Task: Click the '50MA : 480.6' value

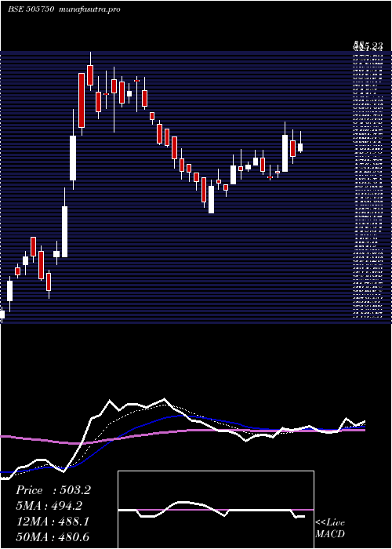Action: point(53,537)
